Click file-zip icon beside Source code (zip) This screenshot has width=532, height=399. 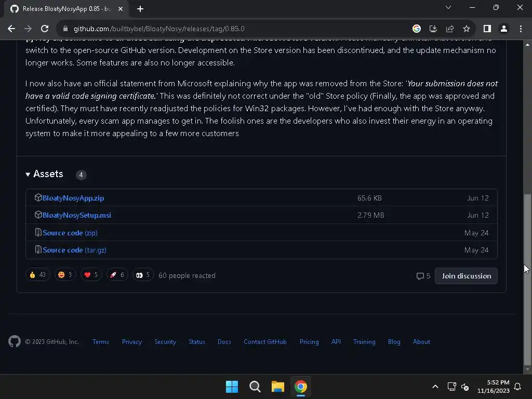38,232
